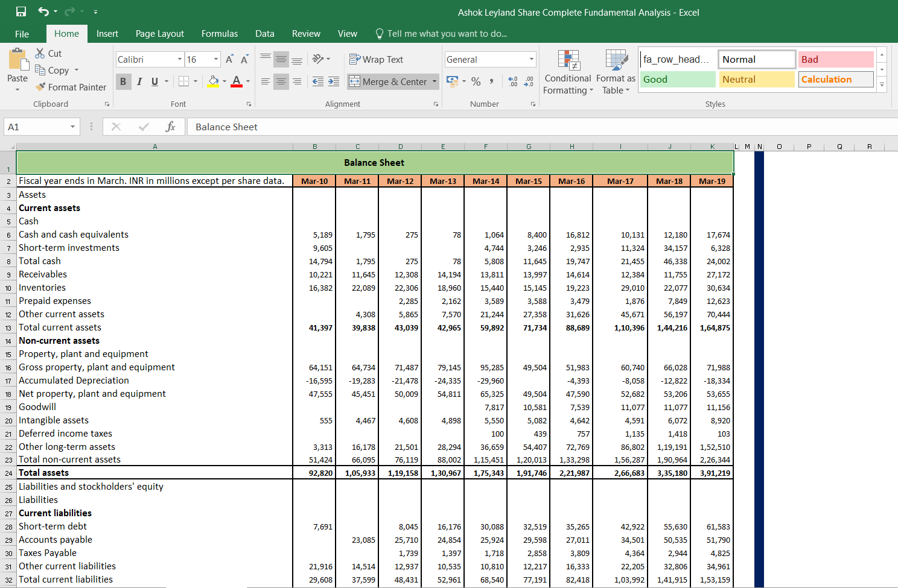Switch to the Data tab

[265, 34]
